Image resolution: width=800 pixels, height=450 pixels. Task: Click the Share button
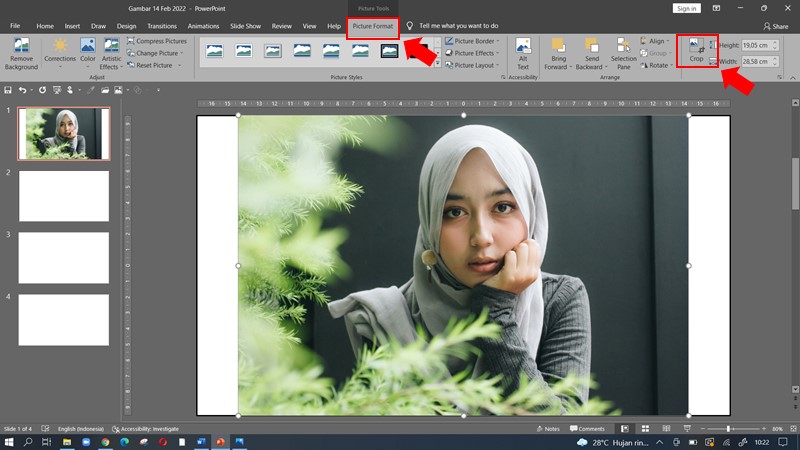point(776,26)
